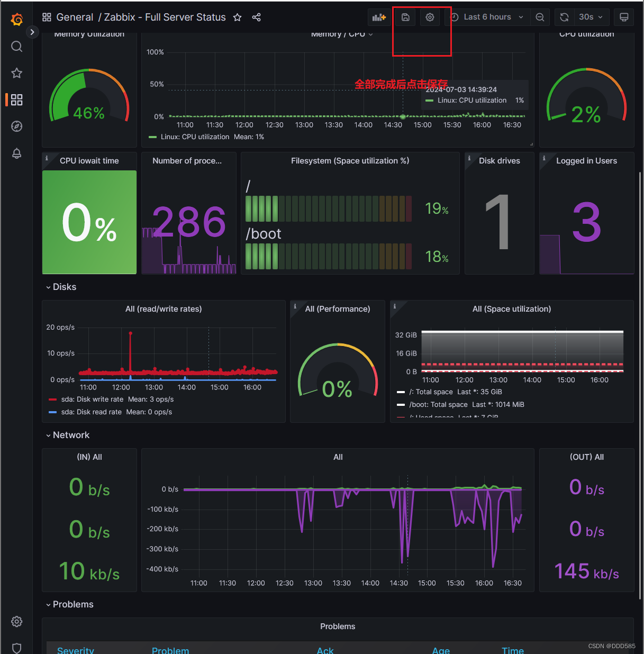The width and height of the screenshot is (644, 654).
Task: Sort Problems table by Problem column
Action: point(170,650)
